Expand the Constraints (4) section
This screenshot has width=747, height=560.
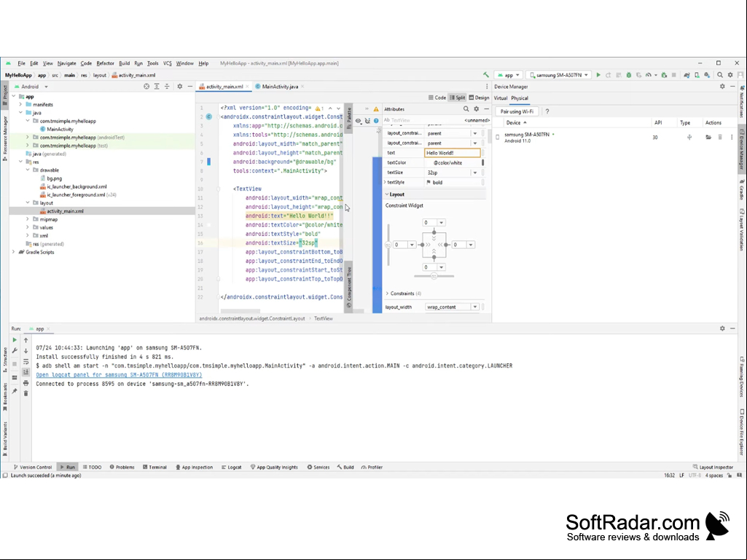387,293
